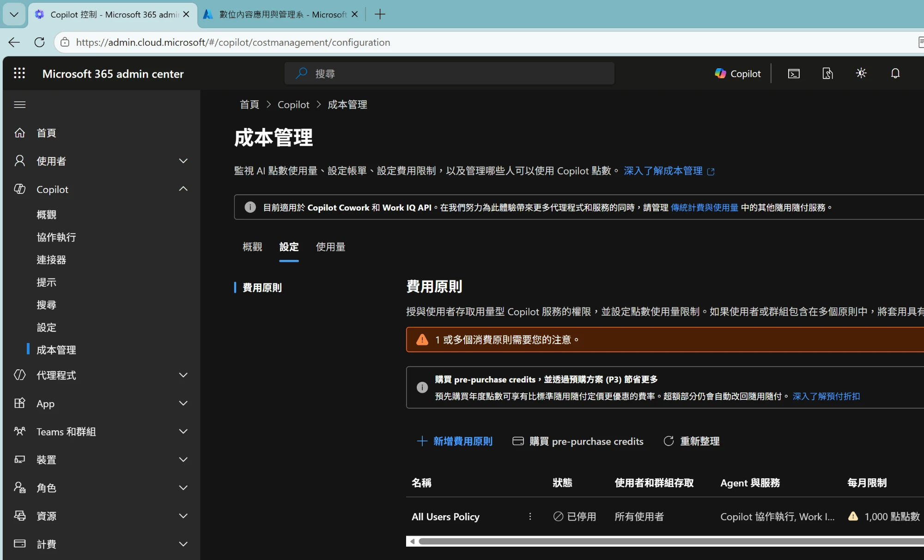924x560 pixels.
Task: Open Cloud Shell terminal icon
Action: [x=794, y=73]
